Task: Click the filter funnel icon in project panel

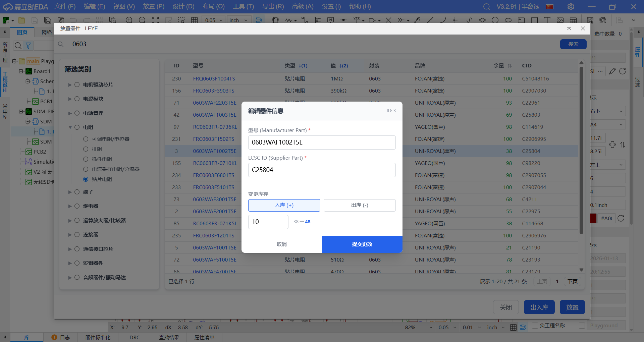Action: coord(29,46)
